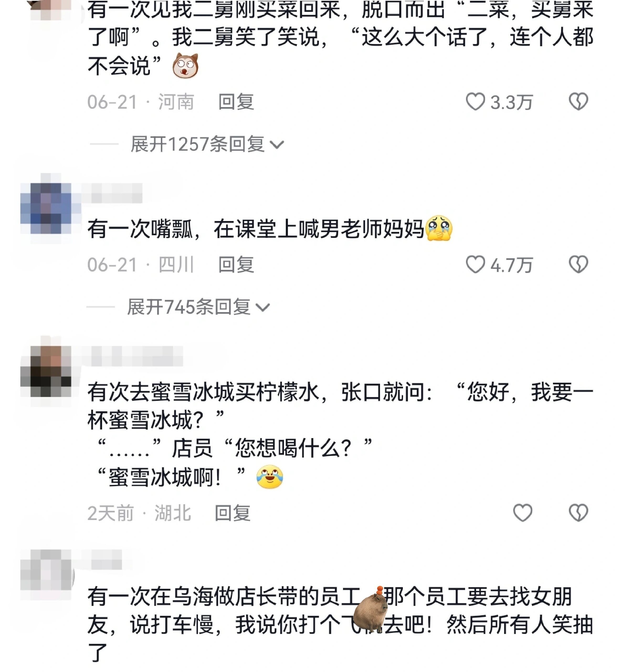Like the 4.7万 comment from 四川
This screenshot has height=672, width=617.
(475, 264)
